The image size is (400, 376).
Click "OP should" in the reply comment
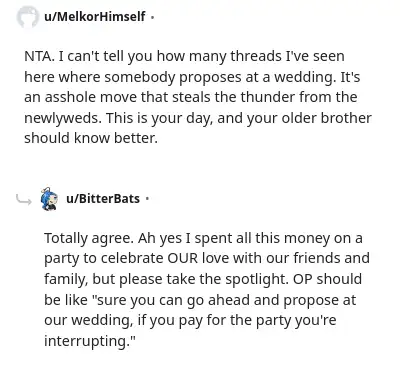coord(327,279)
